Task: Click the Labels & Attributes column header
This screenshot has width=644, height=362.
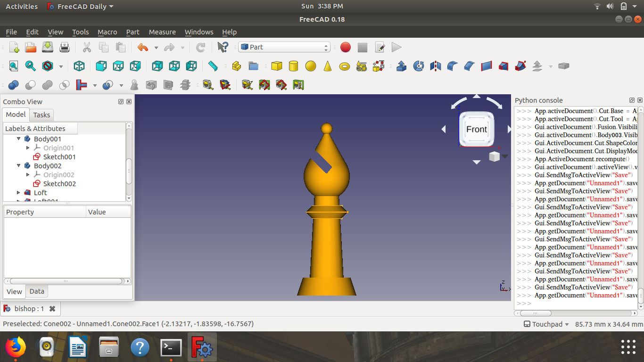Action: pos(41,129)
